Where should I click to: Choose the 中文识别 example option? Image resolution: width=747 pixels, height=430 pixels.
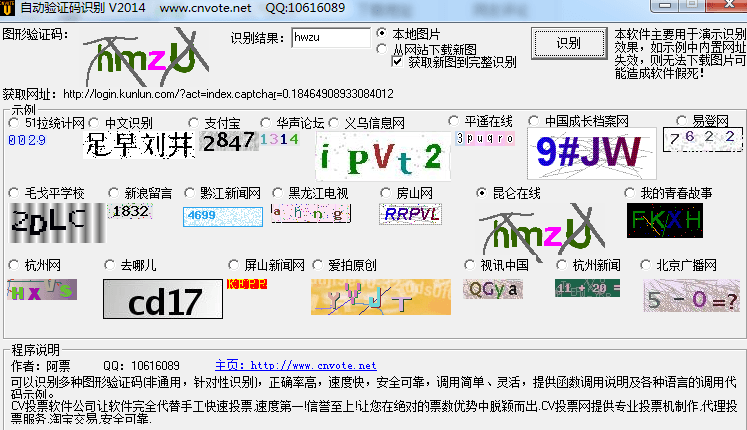94,123
